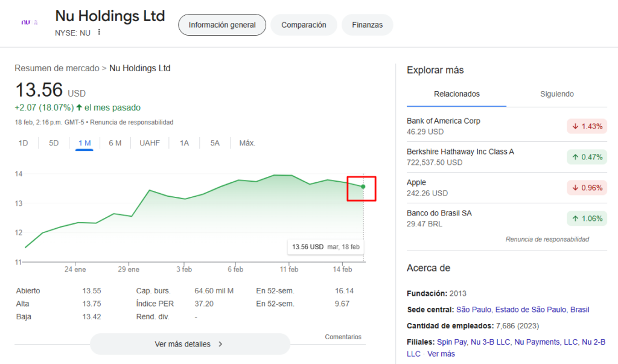Open the Spin Pay subsidiary link
The height and width of the screenshot is (364, 618).
pyautogui.click(x=451, y=342)
